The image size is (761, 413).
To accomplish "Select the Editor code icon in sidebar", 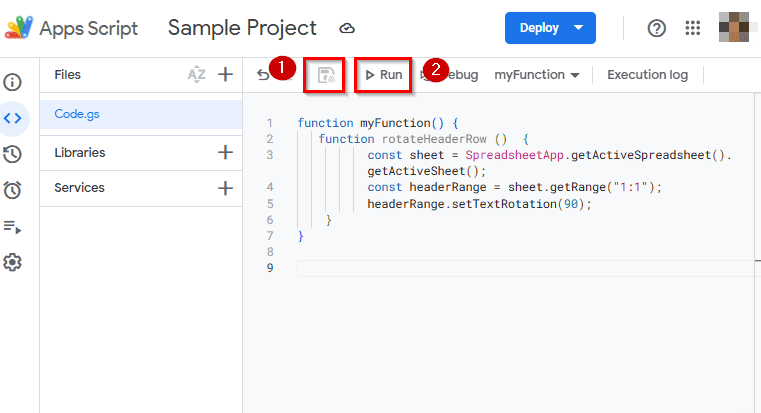I will [14, 118].
